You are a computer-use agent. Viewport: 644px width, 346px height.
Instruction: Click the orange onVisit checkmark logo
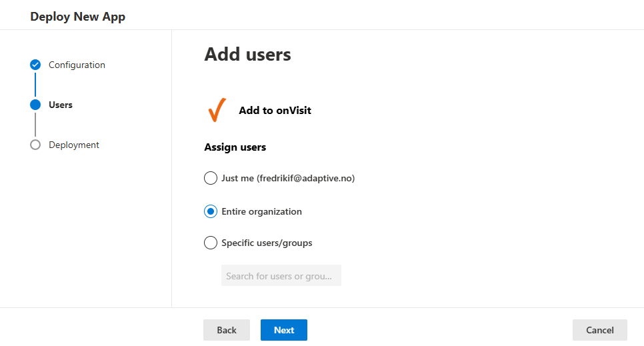[217, 110]
